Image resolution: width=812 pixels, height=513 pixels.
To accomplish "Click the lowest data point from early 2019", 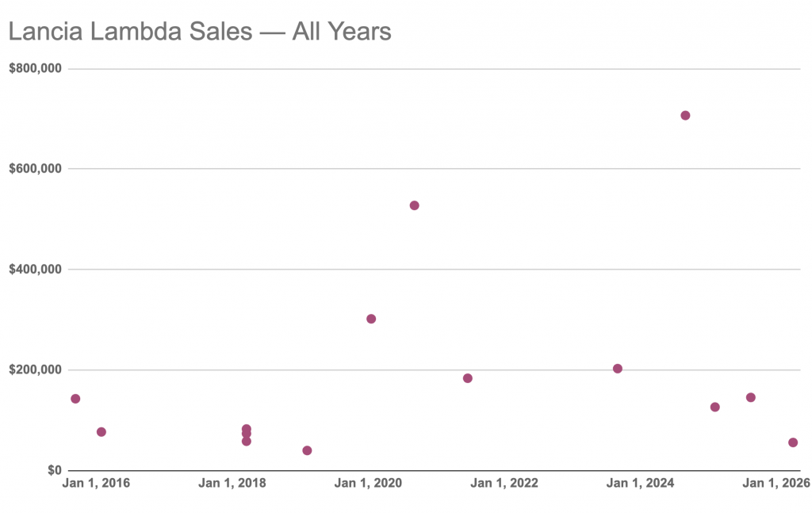I will click(307, 450).
